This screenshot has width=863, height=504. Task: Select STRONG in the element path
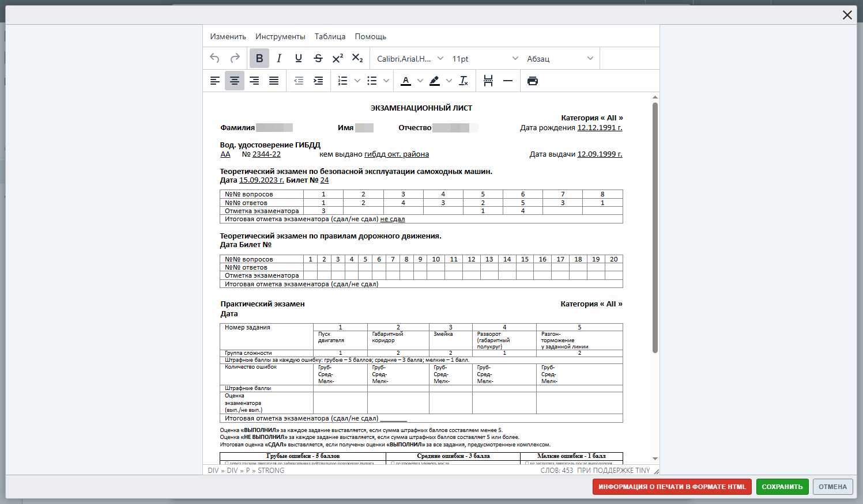pyautogui.click(x=271, y=471)
